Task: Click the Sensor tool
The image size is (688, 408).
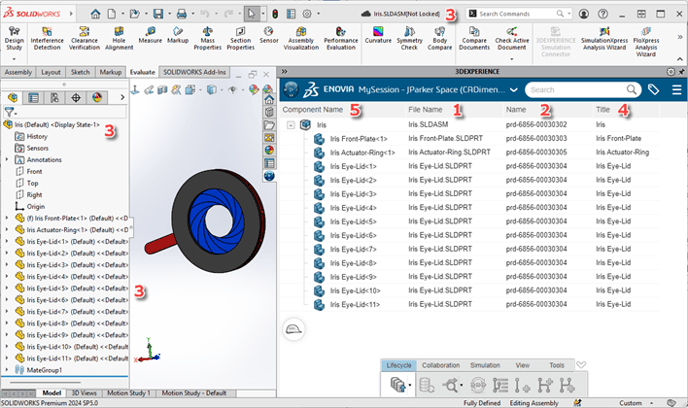Action: (269, 35)
